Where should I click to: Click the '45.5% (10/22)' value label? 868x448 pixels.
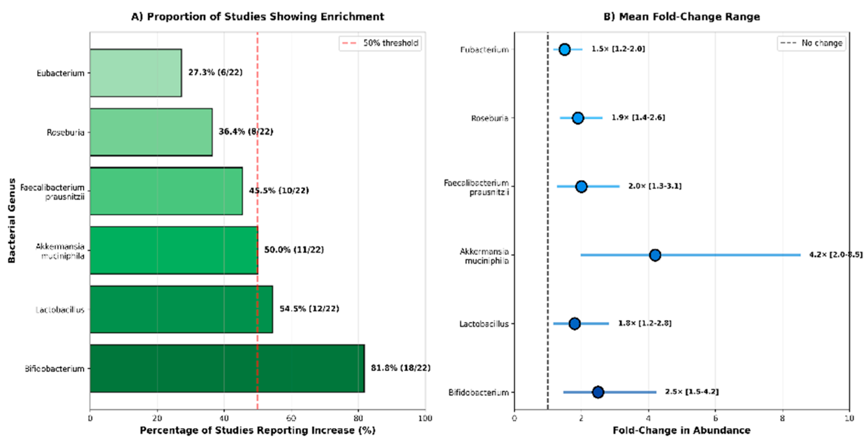tap(279, 191)
